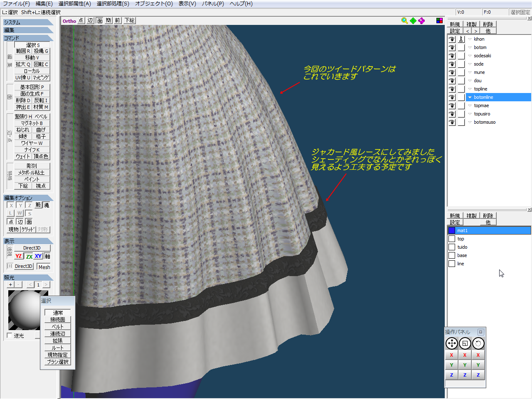
Task: Enable the 逆光 backlight checkbox
Action: click(10, 335)
